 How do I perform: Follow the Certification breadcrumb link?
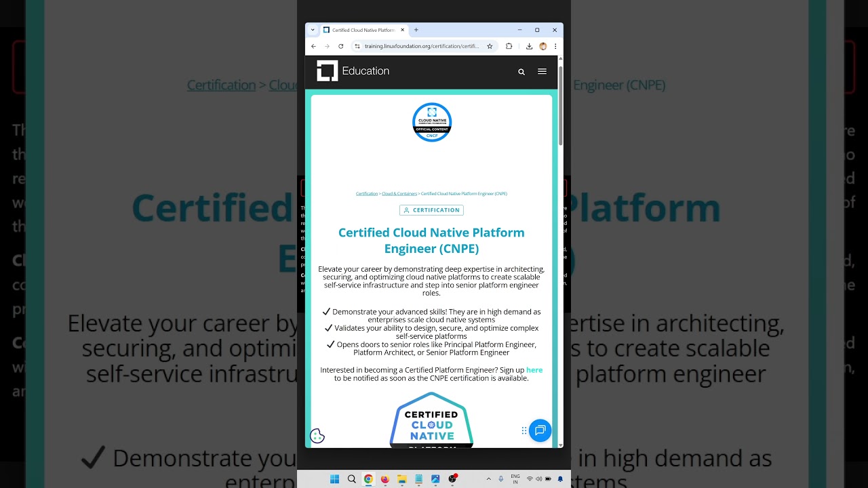pyautogui.click(x=367, y=194)
